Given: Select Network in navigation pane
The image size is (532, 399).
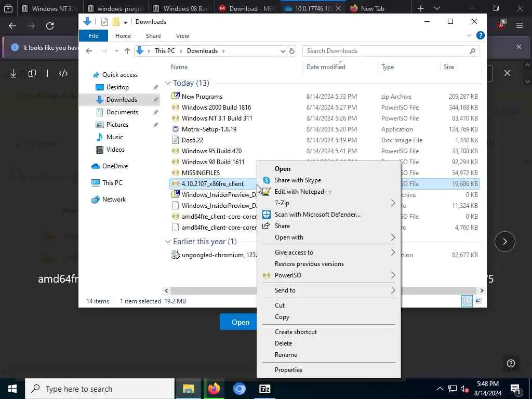Looking at the screenshot, I should 114,199.
